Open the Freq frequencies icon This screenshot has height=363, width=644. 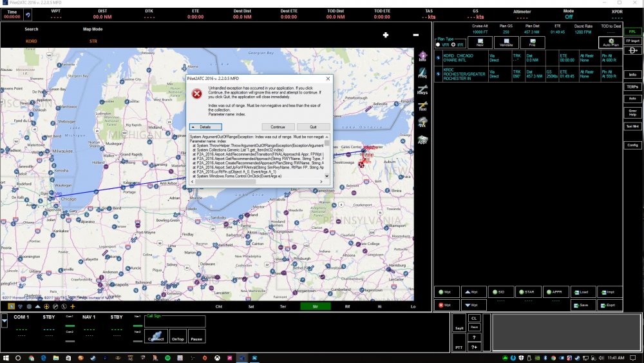pyautogui.click(x=422, y=73)
